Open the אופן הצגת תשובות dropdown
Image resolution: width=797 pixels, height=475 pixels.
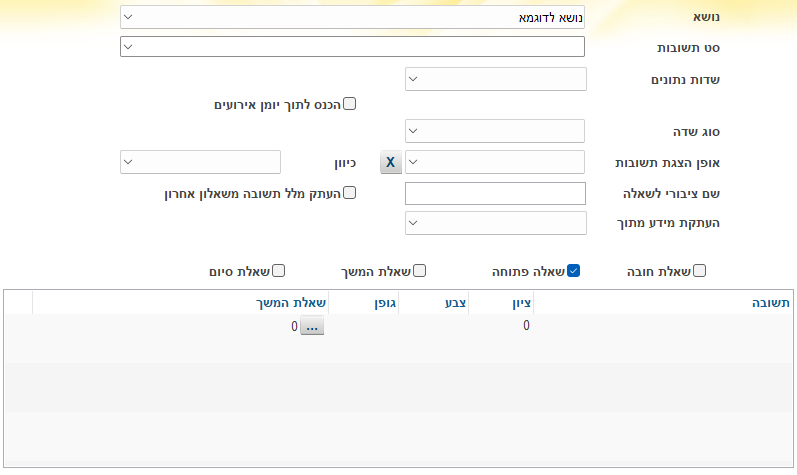tap(496, 162)
